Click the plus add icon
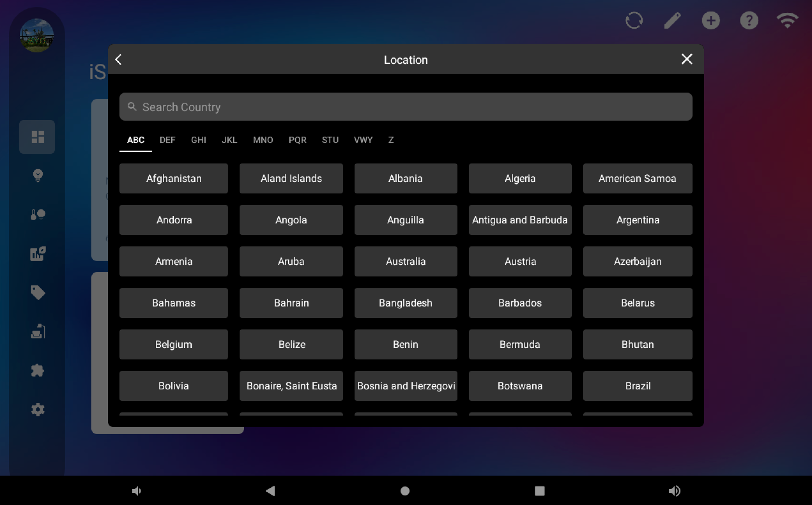The width and height of the screenshot is (812, 505). pyautogui.click(x=710, y=20)
